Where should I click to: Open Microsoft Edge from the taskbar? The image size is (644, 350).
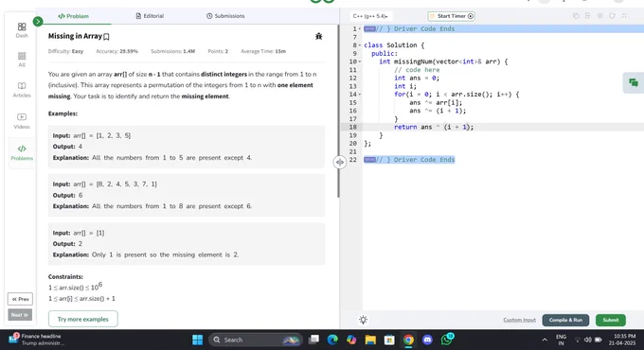point(332,340)
